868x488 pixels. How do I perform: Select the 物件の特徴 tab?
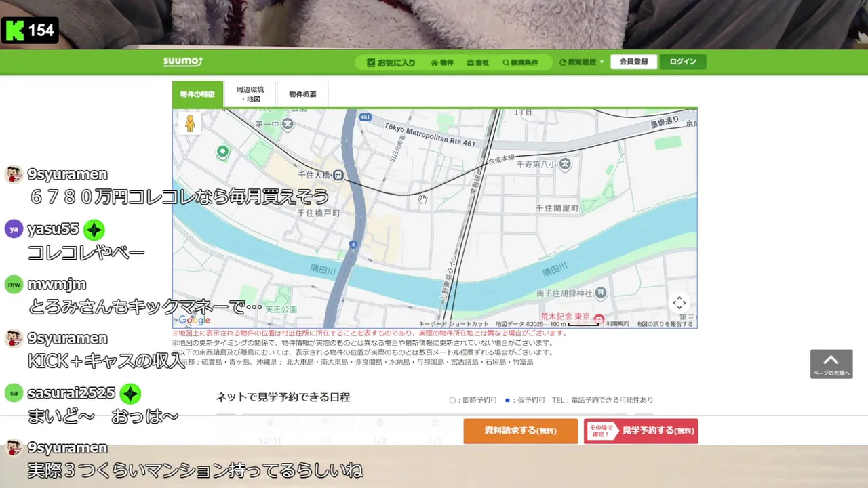(x=197, y=94)
